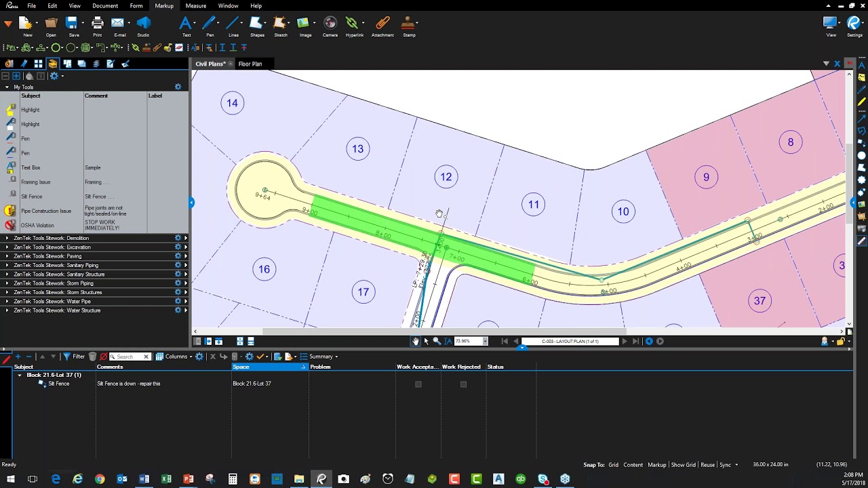Select the Pen markup tool
Screen dimensions: 868x488
tap(210, 26)
